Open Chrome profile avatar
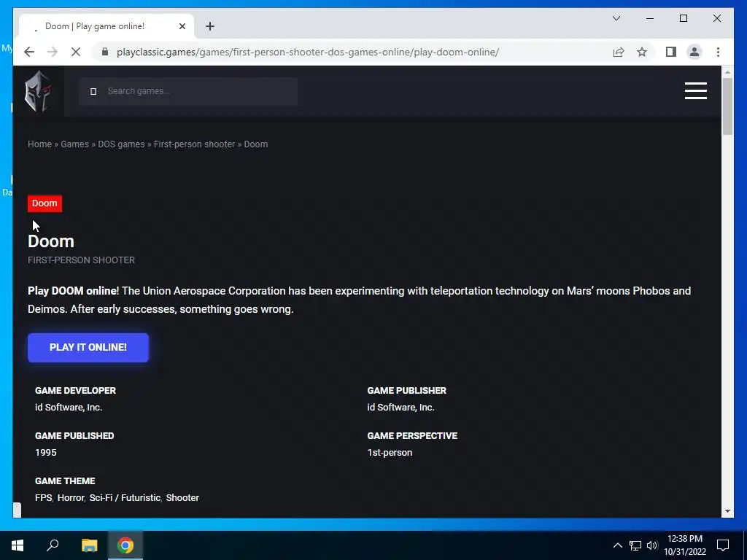 694,52
